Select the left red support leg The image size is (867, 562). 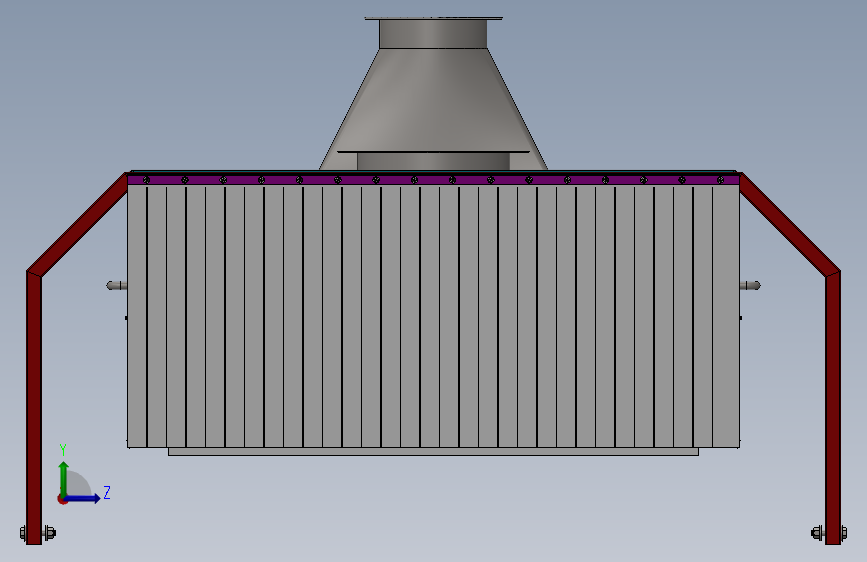[34, 407]
